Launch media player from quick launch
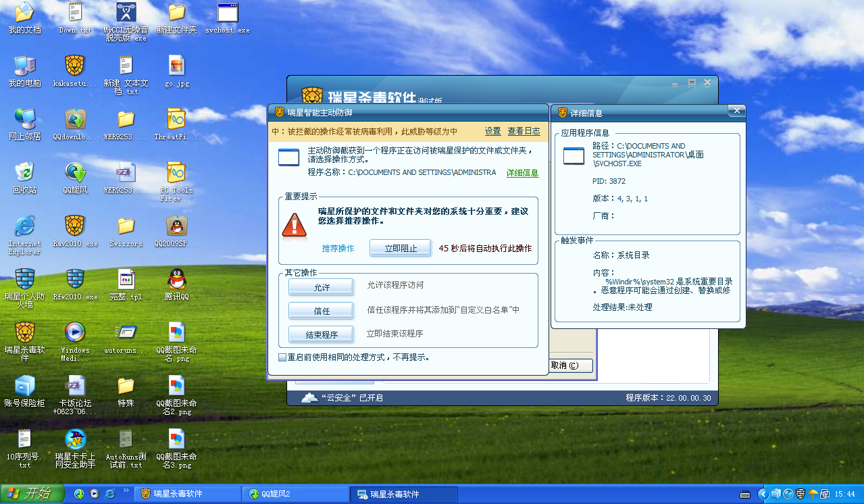This screenshot has height=504, width=864. (95, 494)
